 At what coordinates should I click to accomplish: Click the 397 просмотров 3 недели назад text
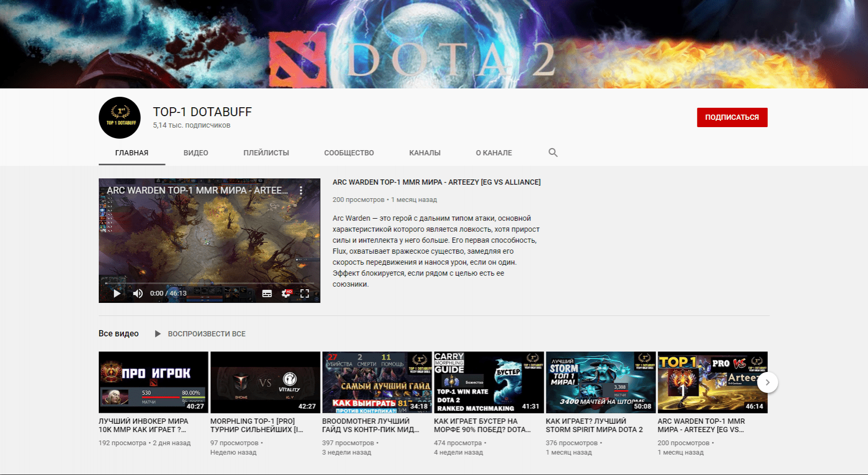coord(349,448)
